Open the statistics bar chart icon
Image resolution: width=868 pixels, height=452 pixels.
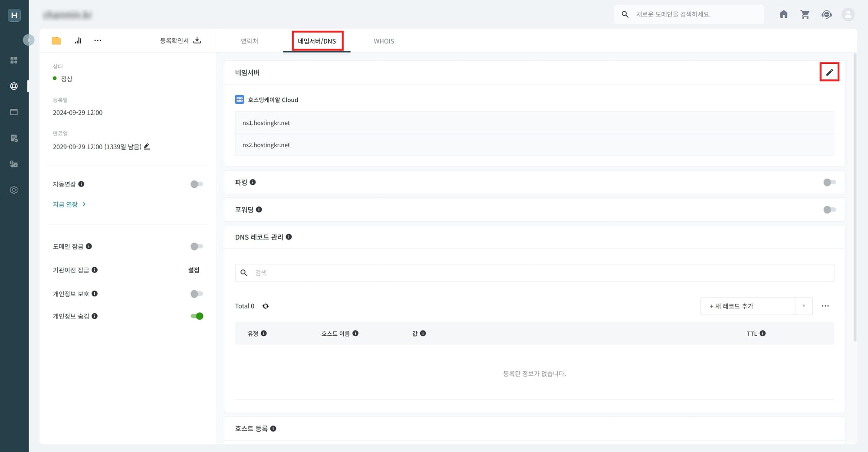pos(78,40)
